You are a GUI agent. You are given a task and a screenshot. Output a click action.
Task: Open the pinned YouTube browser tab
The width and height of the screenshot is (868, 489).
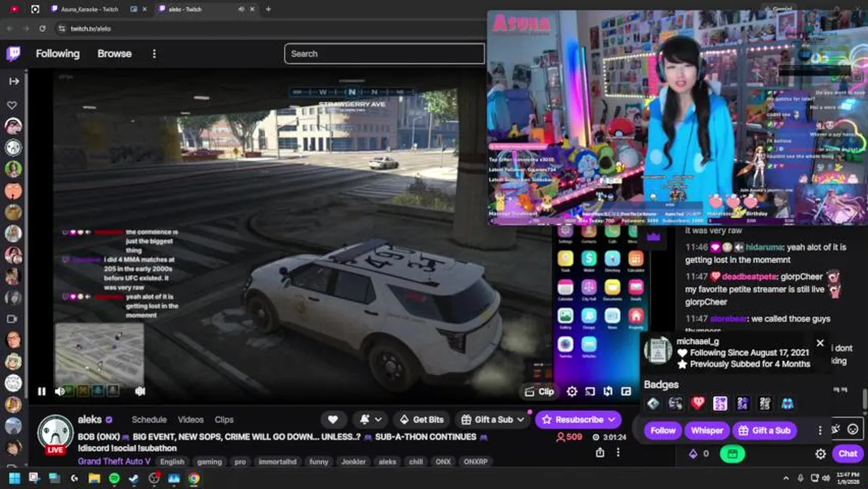coord(14,9)
